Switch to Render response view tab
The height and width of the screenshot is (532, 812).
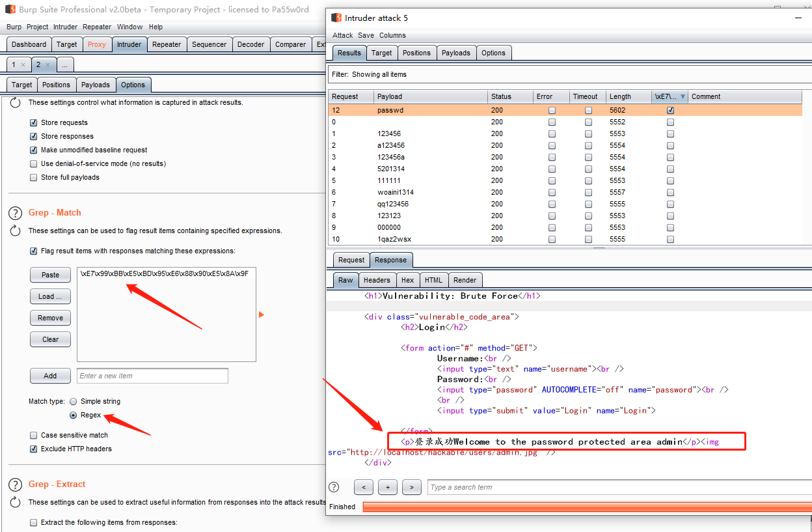click(x=465, y=280)
